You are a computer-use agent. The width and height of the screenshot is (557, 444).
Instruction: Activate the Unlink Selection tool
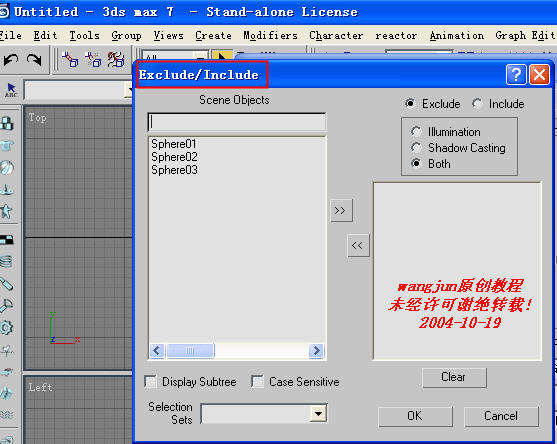pos(93,59)
